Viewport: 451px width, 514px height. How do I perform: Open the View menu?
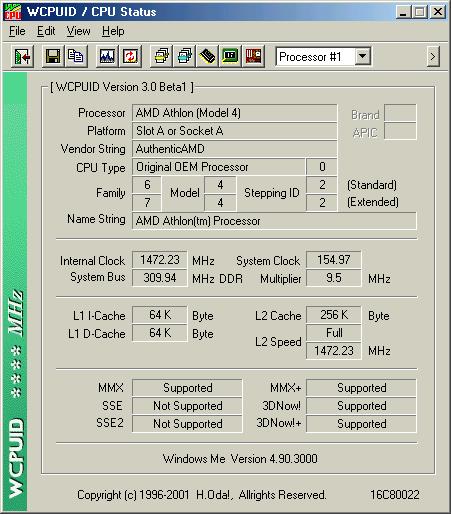pos(78,31)
